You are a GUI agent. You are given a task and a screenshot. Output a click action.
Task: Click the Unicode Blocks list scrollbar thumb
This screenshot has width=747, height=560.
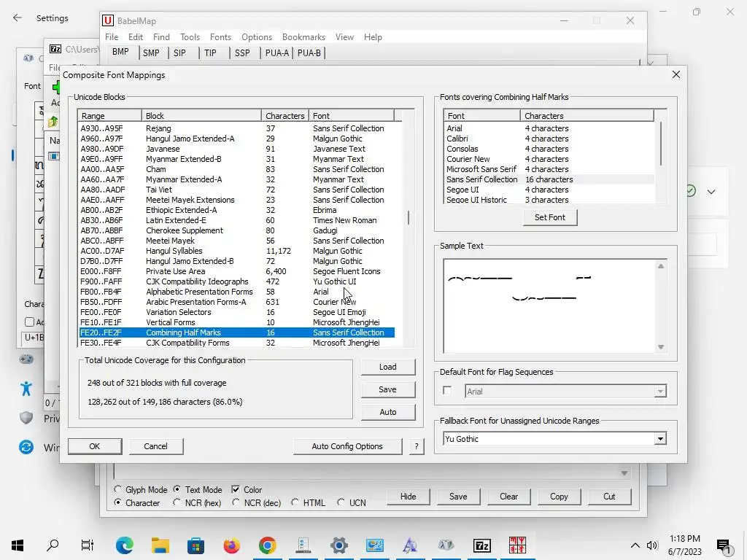(409, 218)
